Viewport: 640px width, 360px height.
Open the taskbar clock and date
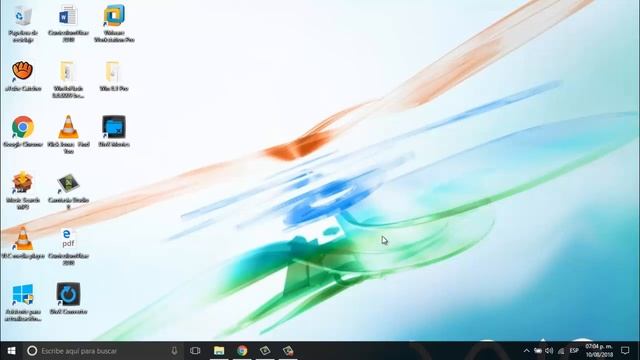(599, 351)
